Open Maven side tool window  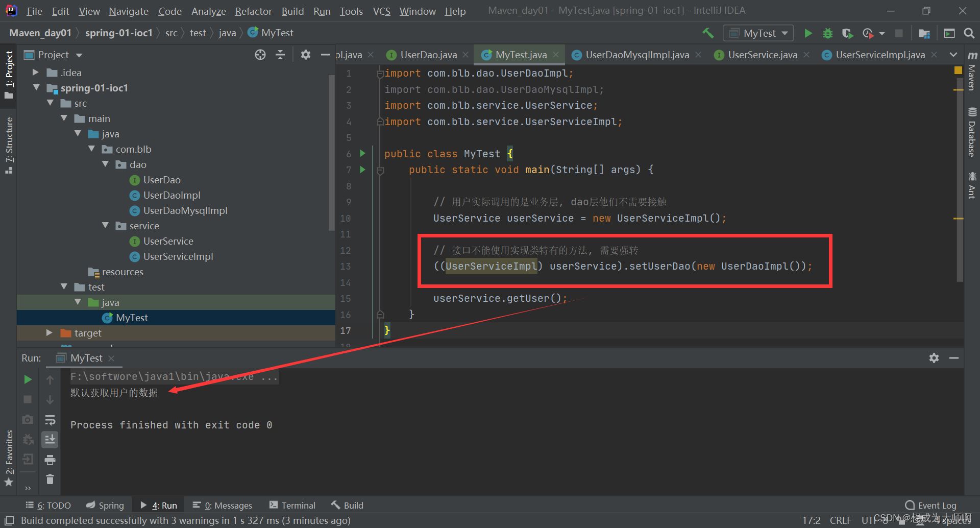pyautogui.click(x=972, y=70)
